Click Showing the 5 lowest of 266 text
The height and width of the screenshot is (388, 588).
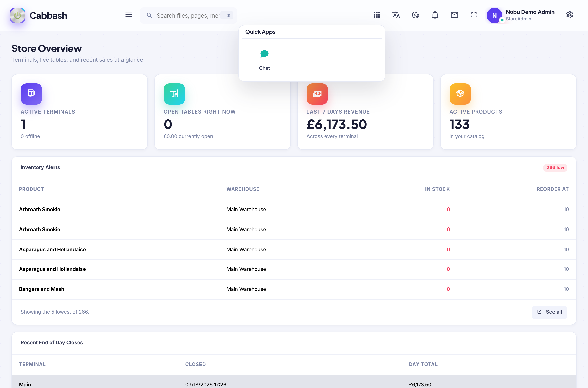point(55,312)
